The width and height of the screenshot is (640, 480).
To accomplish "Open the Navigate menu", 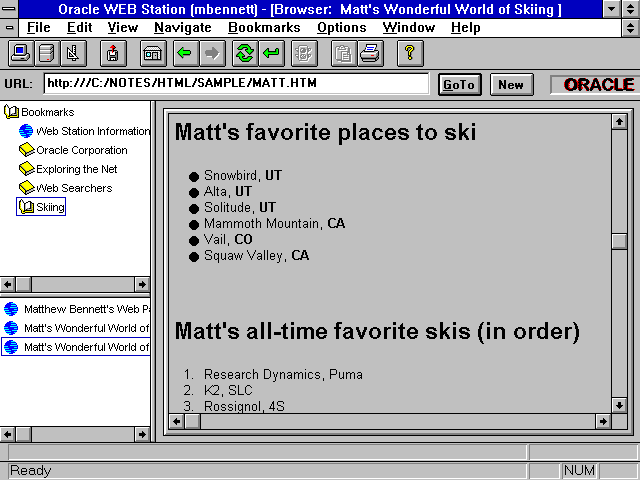I will pyautogui.click(x=182, y=27).
